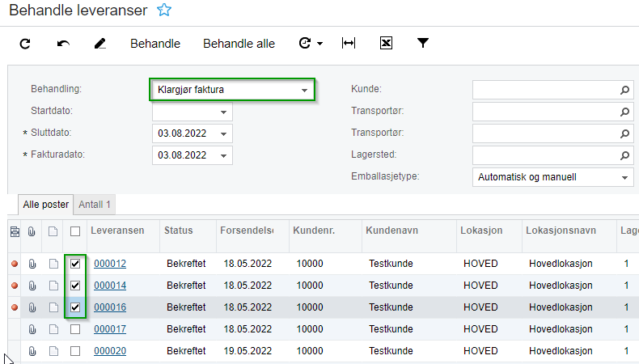Open the Startdato date picker
Image resolution: width=639 pixels, height=364 pixels.
click(x=223, y=112)
